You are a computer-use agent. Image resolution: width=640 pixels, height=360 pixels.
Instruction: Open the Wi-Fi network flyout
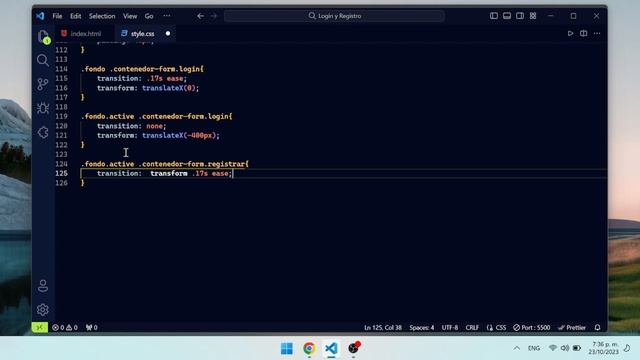pyautogui.click(x=553, y=348)
